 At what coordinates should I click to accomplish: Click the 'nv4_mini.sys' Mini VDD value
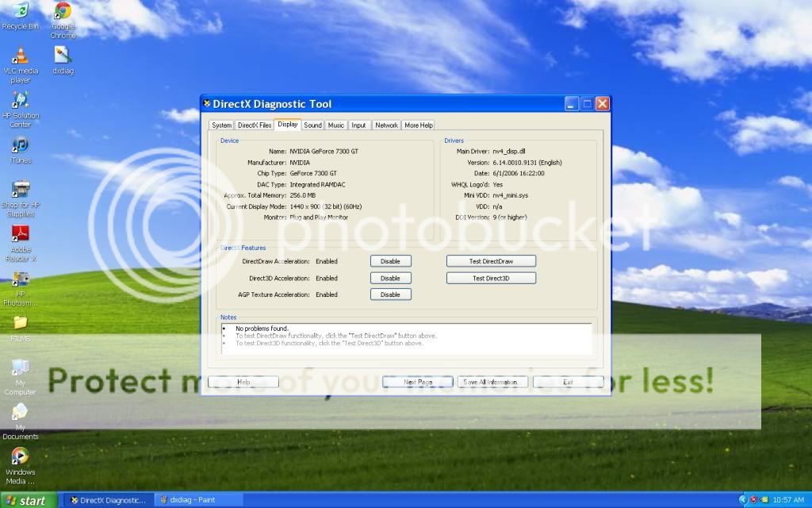[510, 195]
